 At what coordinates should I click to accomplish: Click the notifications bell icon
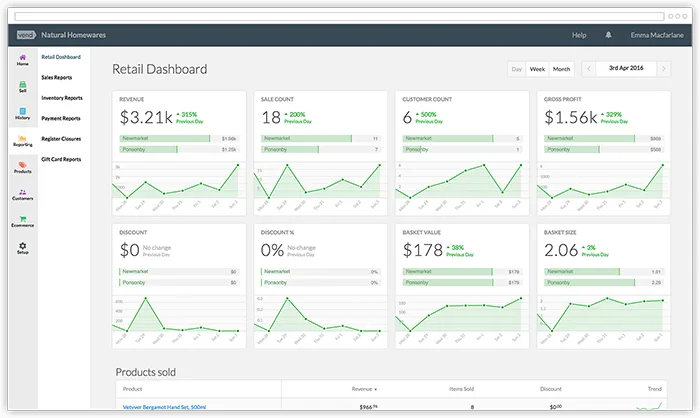coord(608,35)
